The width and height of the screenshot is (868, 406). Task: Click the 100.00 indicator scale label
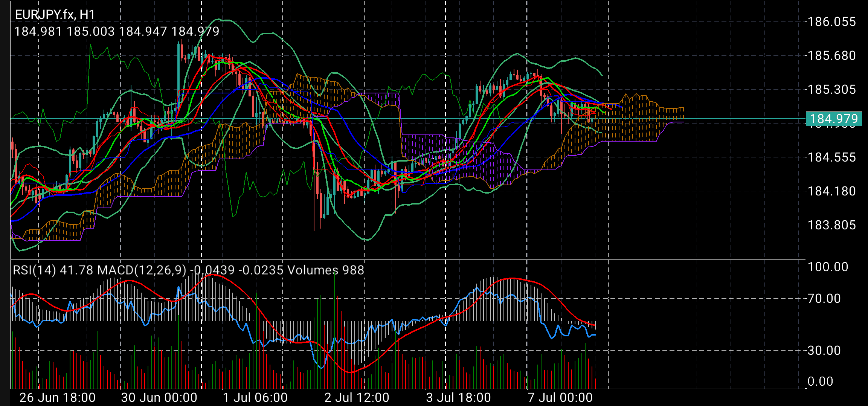[828, 267]
